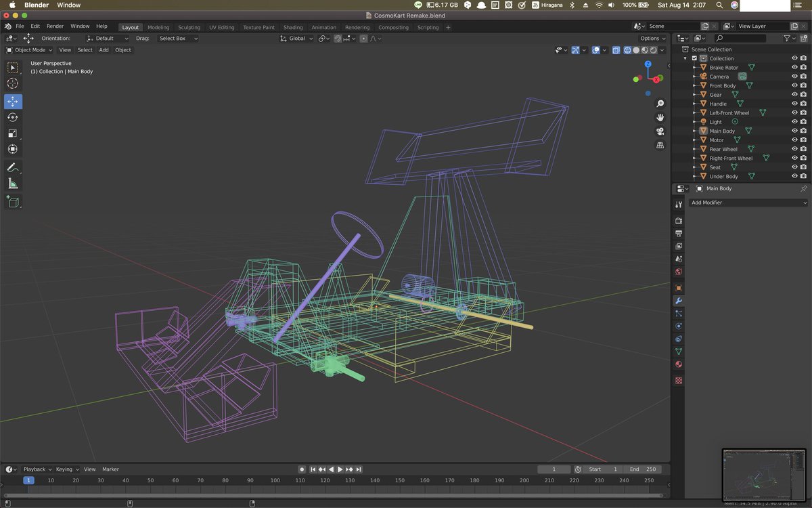Viewport: 812px width, 508px height.
Task: Switch to the Shading workspace tab
Action: [x=293, y=28]
